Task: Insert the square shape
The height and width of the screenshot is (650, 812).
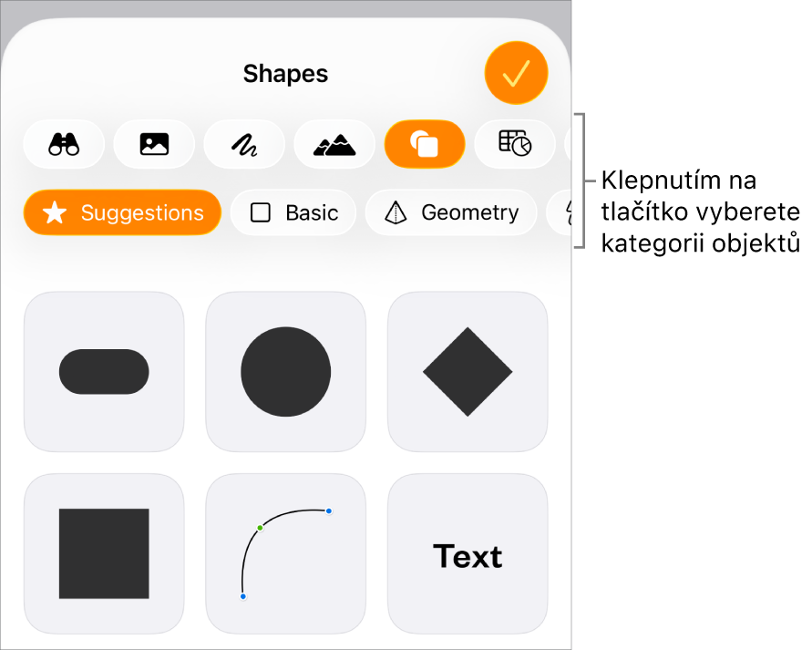Action: coord(104,553)
